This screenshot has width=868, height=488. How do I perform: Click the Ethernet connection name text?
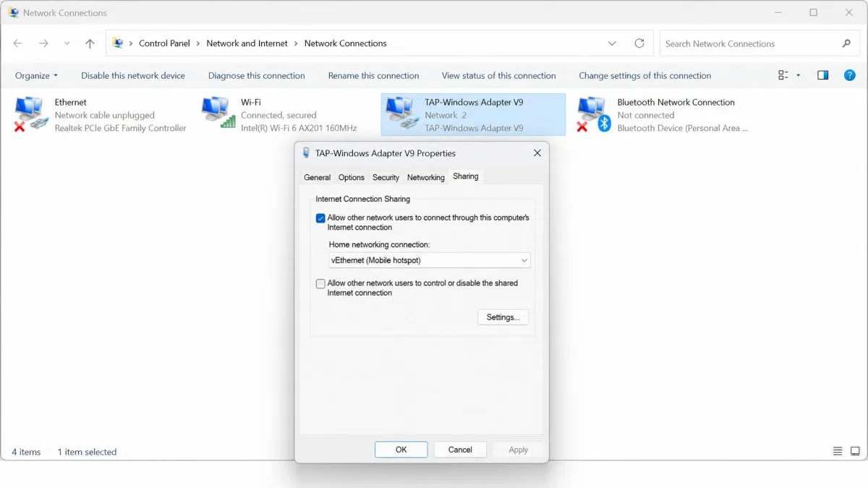coord(71,102)
